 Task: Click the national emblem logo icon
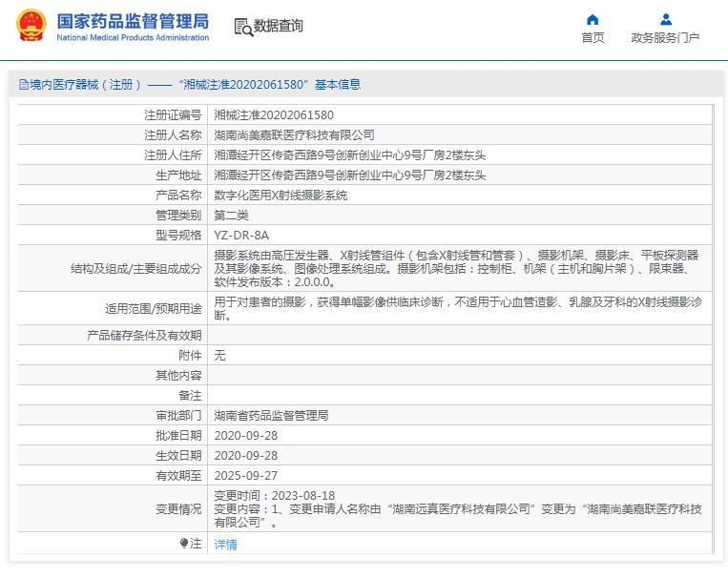(x=31, y=26)
